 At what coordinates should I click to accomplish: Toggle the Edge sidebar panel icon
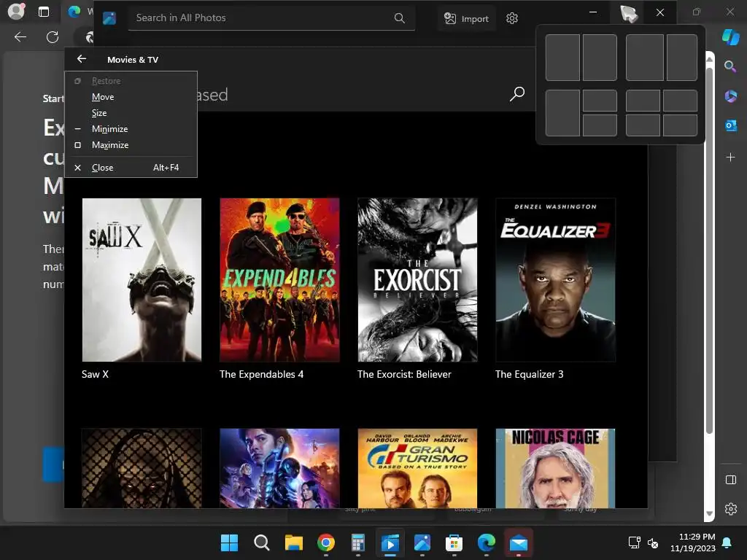point(730,480)
